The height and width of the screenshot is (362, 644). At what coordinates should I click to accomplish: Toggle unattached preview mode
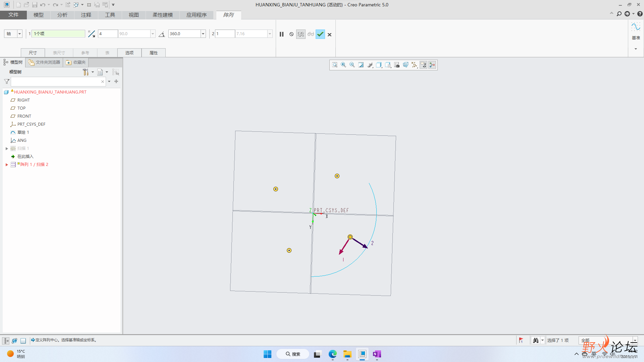tap(301, 34)
